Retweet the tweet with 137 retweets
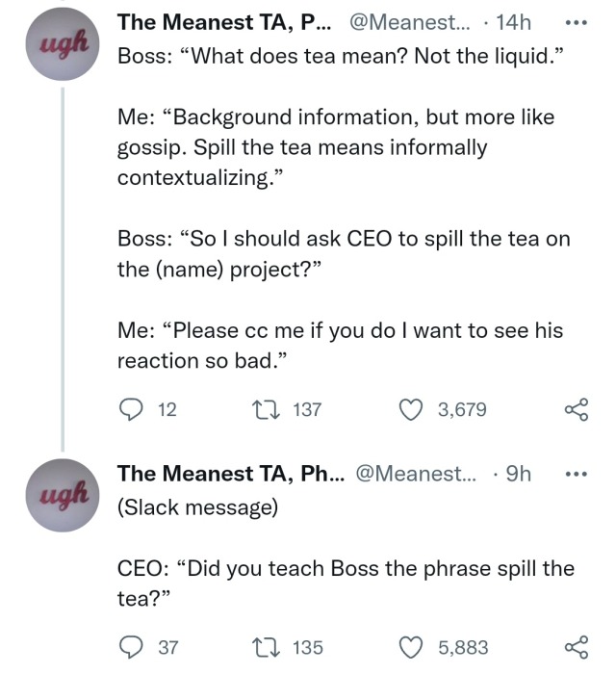The width and height of the screenshot is (616, 674). [269, 409]
